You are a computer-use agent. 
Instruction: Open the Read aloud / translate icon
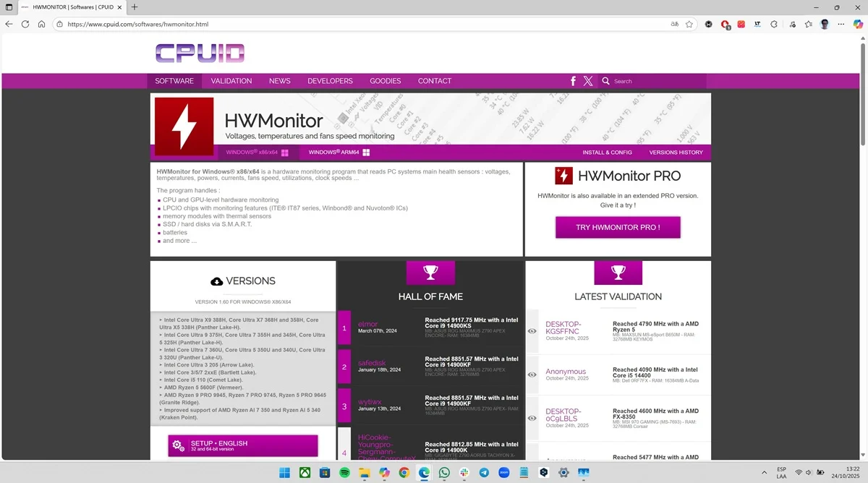point(674,24)
